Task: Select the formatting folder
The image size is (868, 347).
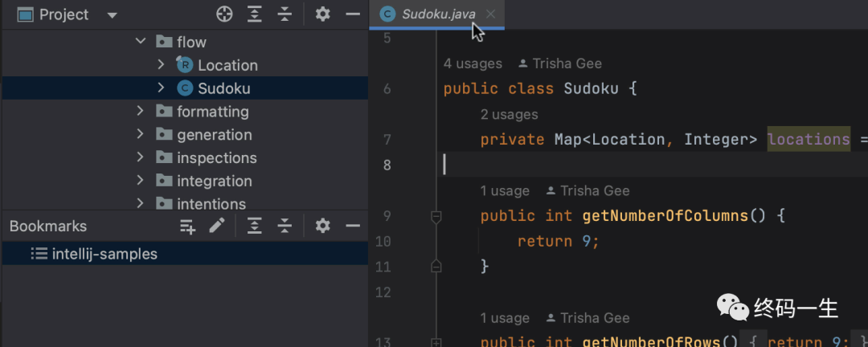Action: pyautogui.click(x=212, y=112)
